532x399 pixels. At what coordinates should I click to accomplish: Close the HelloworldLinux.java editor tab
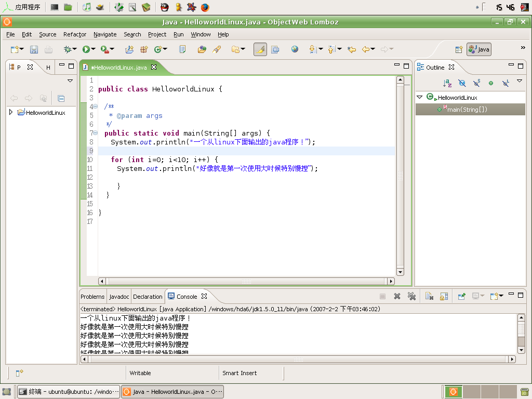click(154, 67)
